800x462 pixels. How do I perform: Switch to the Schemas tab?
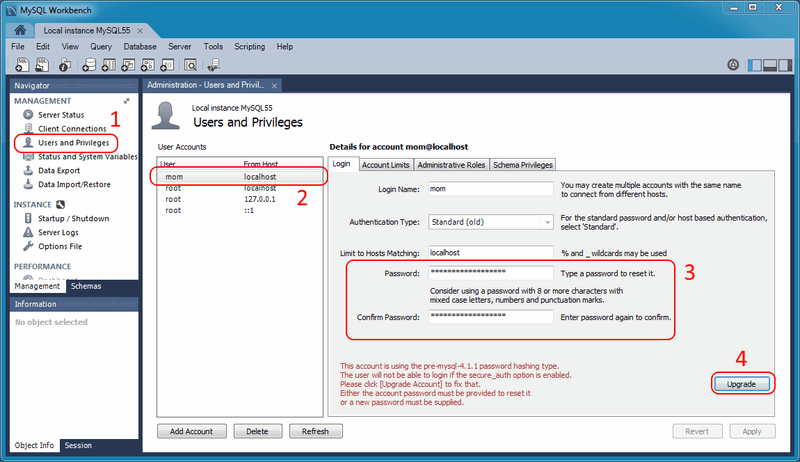pos(86,286)
